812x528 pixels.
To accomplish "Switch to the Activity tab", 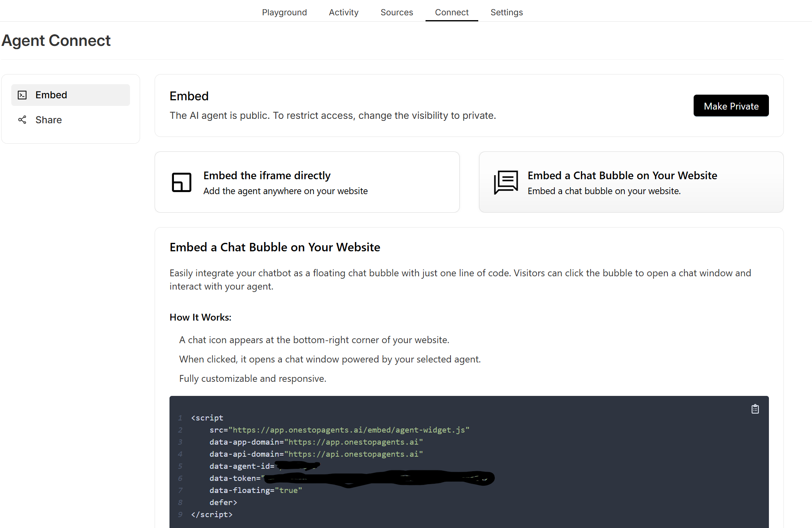I will (x=343, y=12).
